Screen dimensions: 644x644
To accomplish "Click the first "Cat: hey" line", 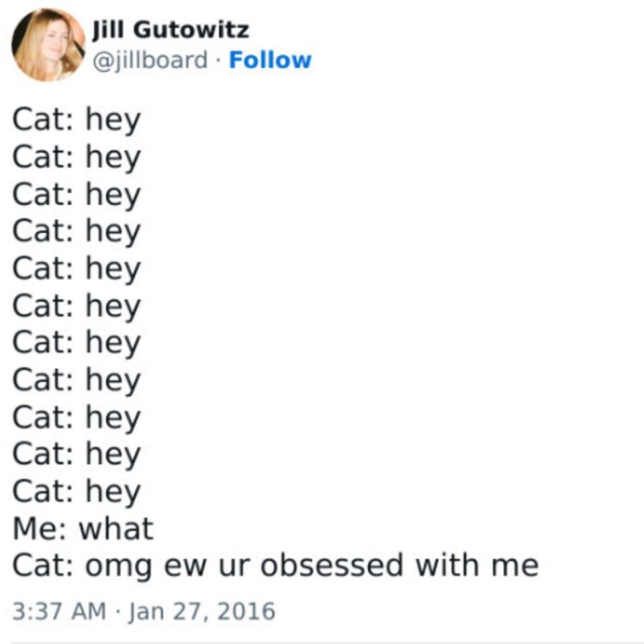I will [x=76, y=120].
